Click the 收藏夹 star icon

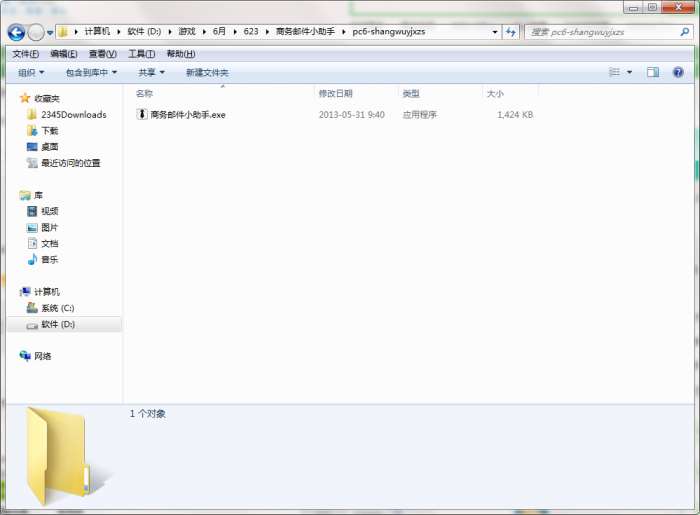(x=25, y=98)
